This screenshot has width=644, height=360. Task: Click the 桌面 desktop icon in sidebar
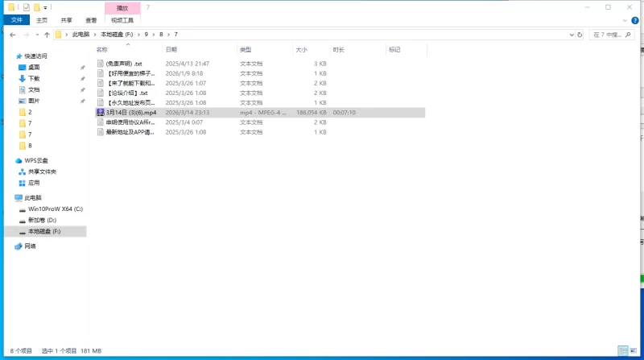click(23, 68)
